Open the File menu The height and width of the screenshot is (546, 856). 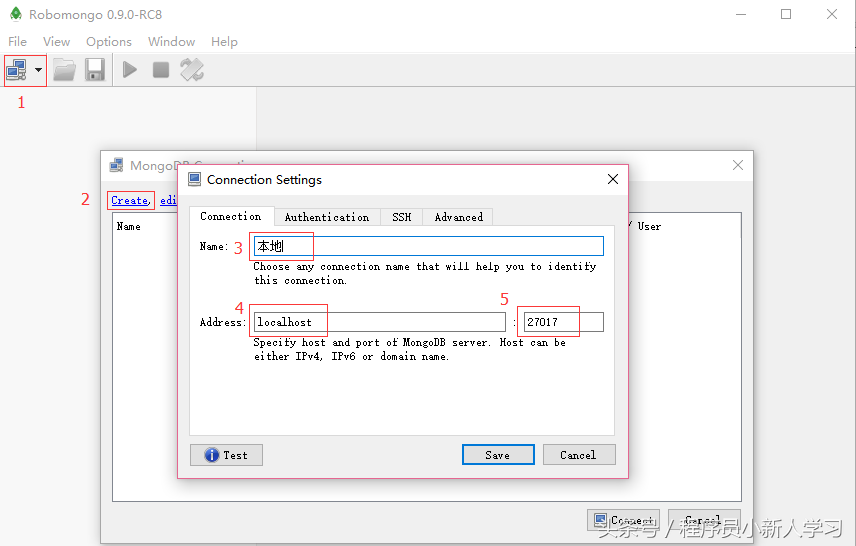pos(17,41)
